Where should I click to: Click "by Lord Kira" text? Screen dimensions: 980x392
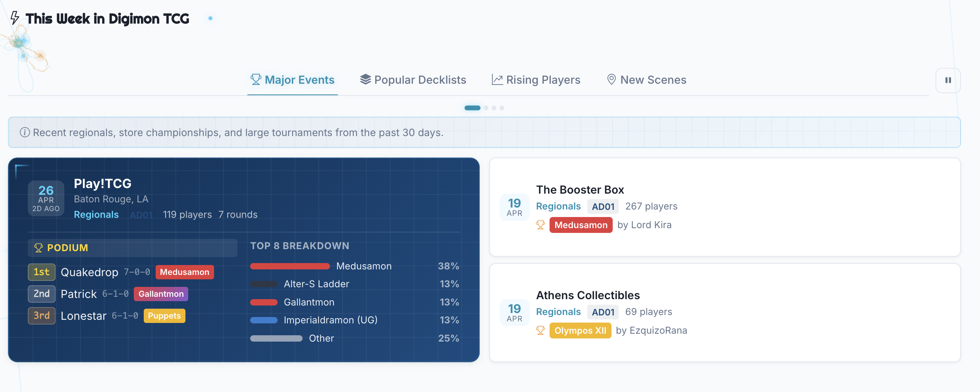click(x=644, y=225)
